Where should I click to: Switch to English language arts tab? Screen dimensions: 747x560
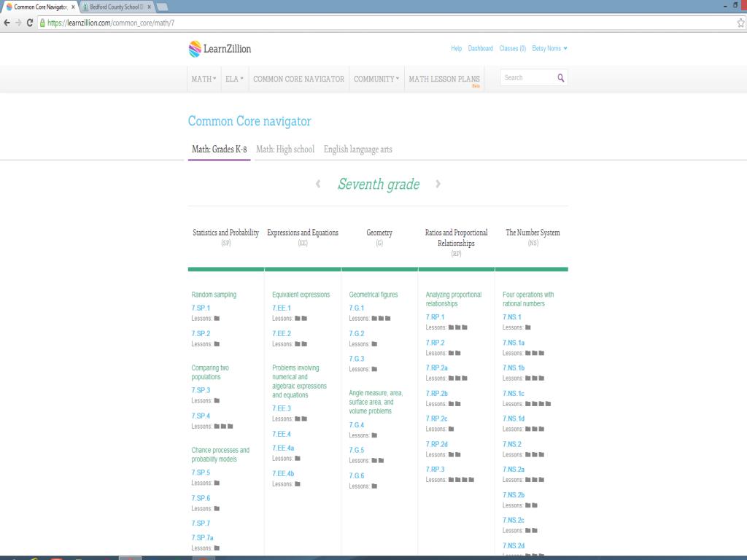[x=357, y=149]
